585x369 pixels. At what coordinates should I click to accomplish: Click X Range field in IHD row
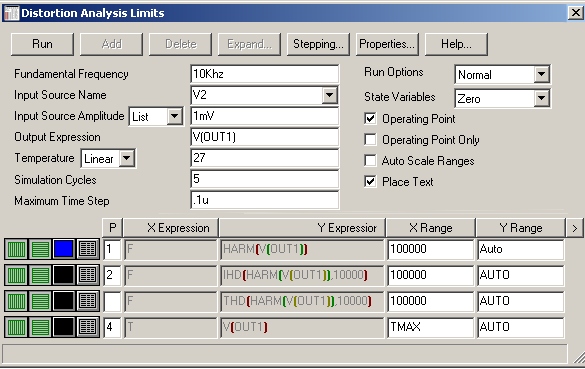click(431, 275)
